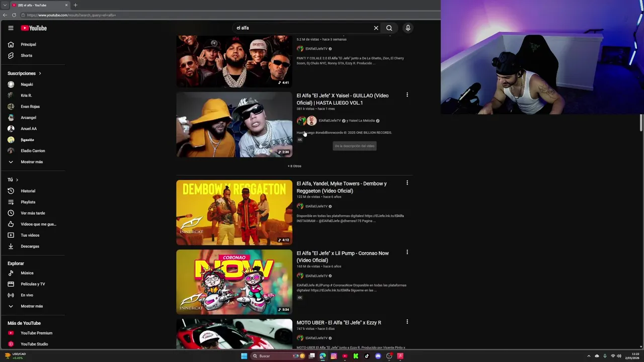Expand Mostrar más under subscriptions
The image size is (644, 362).
tap(33, 162)
